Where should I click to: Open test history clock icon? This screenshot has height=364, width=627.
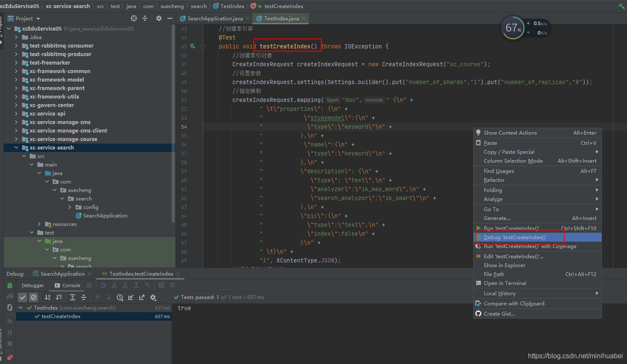[120, 297]
